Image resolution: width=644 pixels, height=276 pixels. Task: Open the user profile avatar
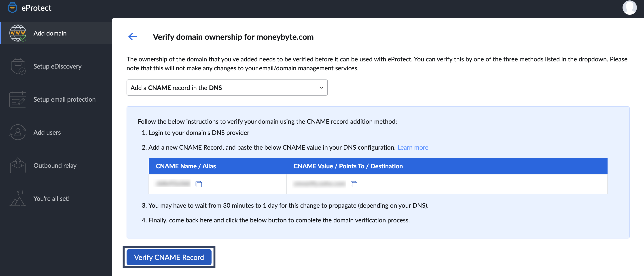pos(629,8)
